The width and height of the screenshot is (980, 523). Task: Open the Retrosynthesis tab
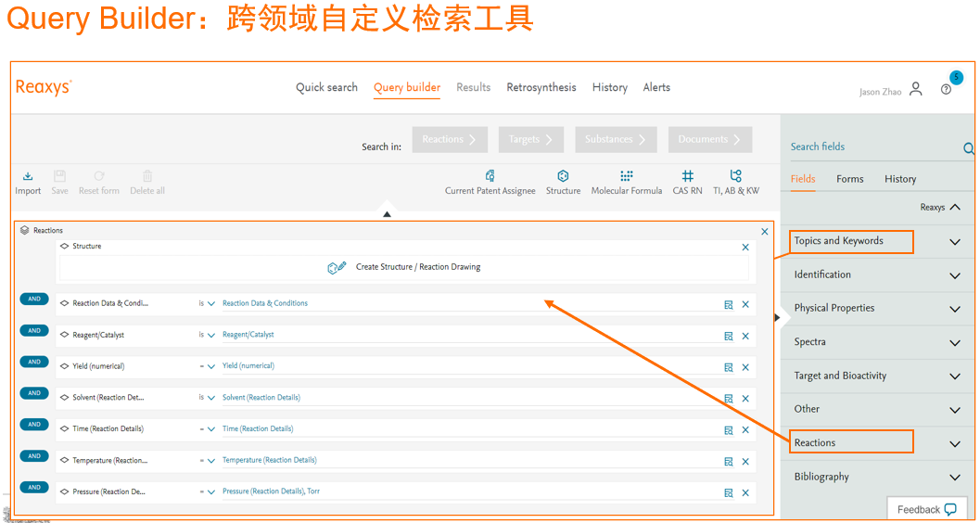click(x=541, y=87)
